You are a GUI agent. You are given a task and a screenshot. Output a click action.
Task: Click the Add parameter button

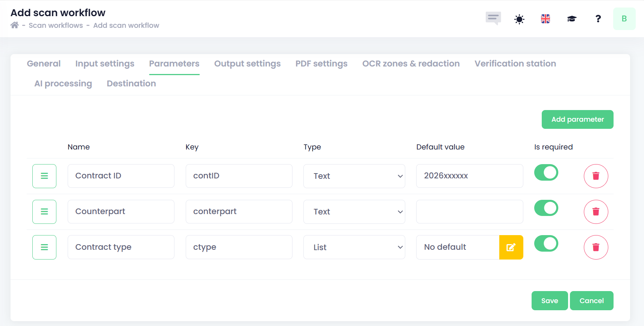pyautogui.click(x=577, y=119)
